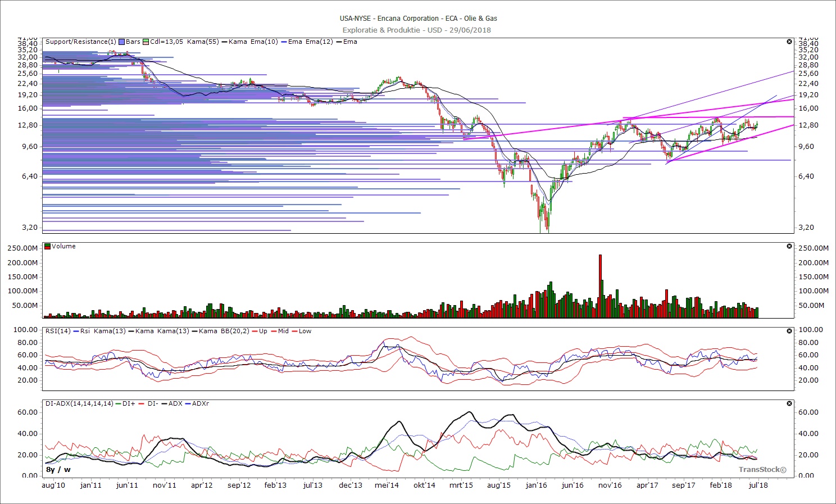The width and height of the screenshot is (836, 504).
Task: Click the aug'15 date axis label
Action: [498, 485]
